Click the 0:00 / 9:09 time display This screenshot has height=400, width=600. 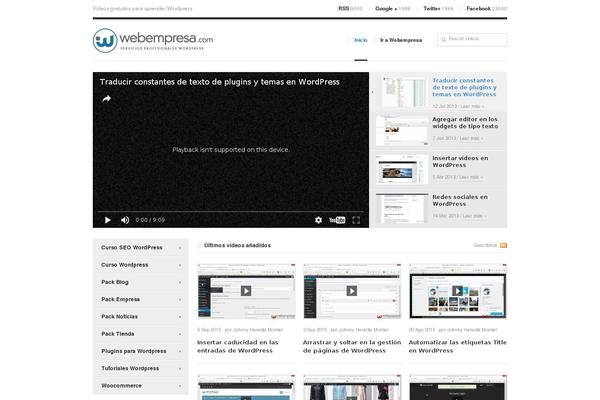pos(150,220)
